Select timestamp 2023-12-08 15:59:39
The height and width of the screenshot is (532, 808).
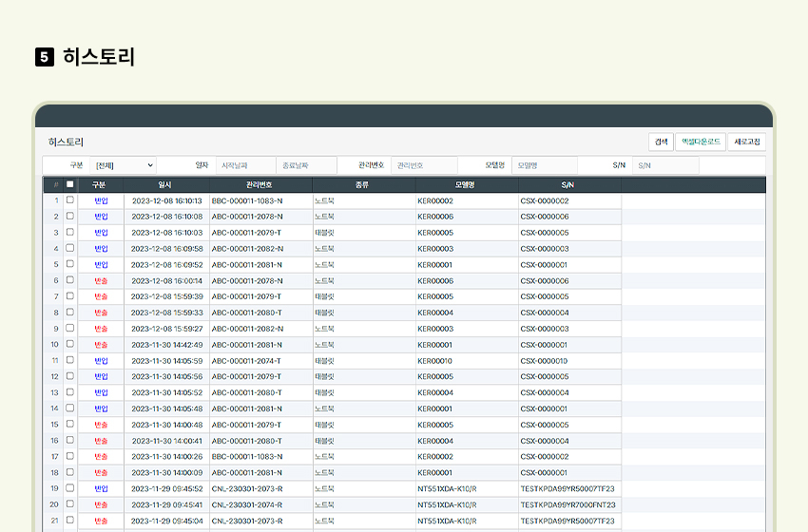(x=167, y=296)
